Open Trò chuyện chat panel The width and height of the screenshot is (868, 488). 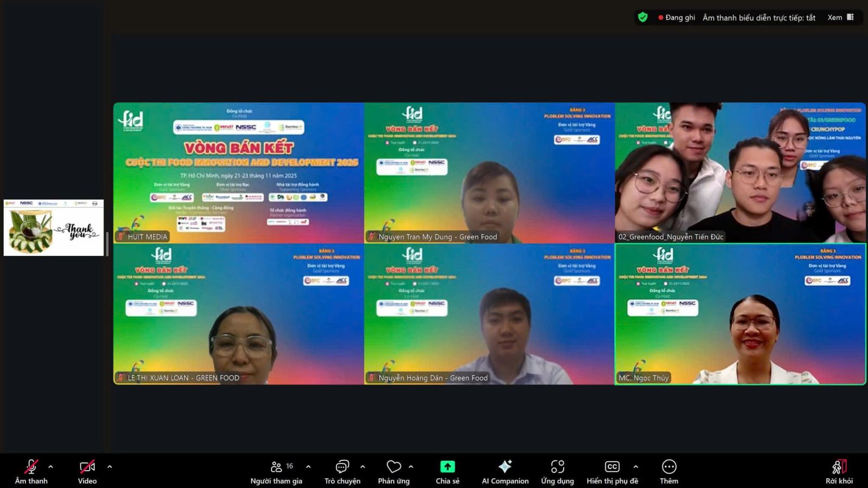342,467
